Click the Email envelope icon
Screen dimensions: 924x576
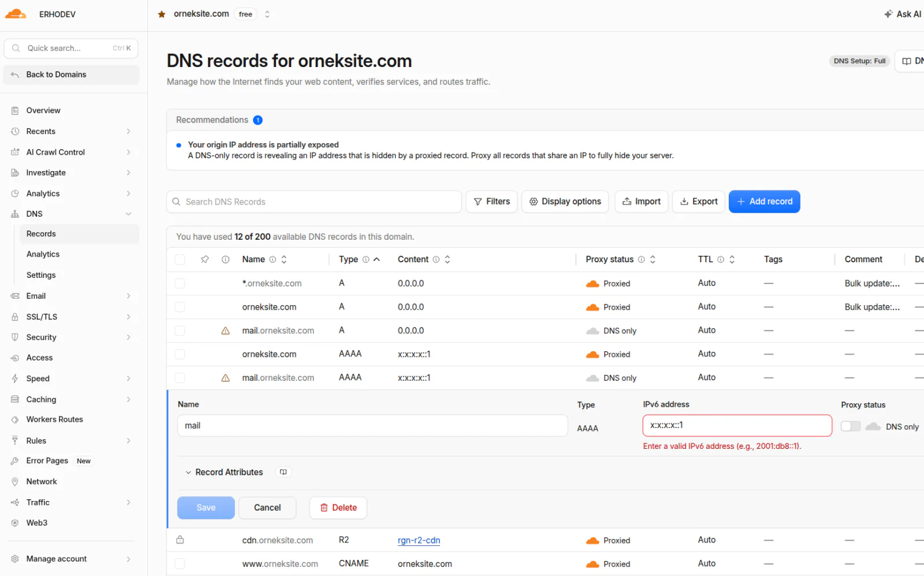[x=15, y=296]
